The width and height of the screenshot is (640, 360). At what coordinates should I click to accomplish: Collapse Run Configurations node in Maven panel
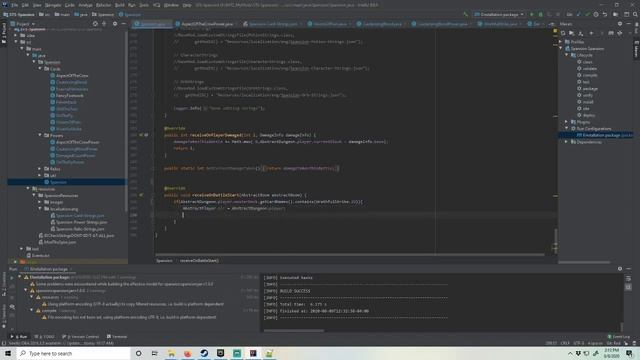pyautogui.click(x=567, y=128)
